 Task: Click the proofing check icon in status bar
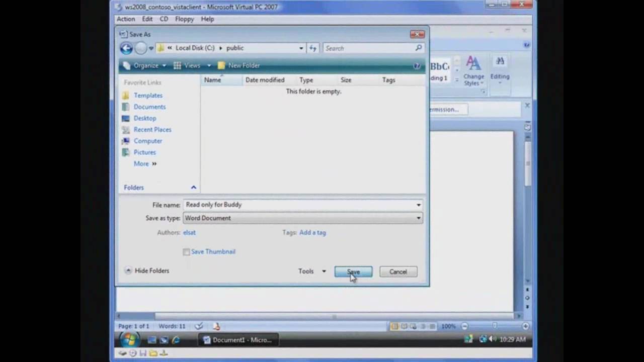point(199,326)
